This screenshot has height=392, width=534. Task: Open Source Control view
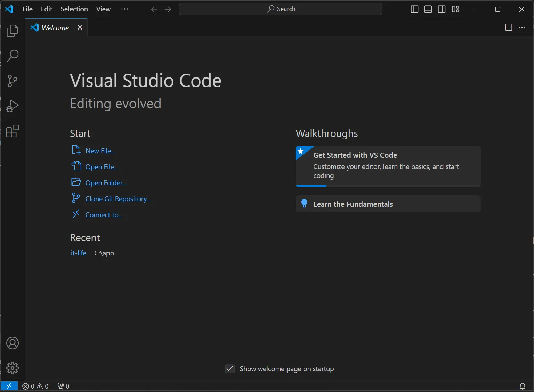13,81
